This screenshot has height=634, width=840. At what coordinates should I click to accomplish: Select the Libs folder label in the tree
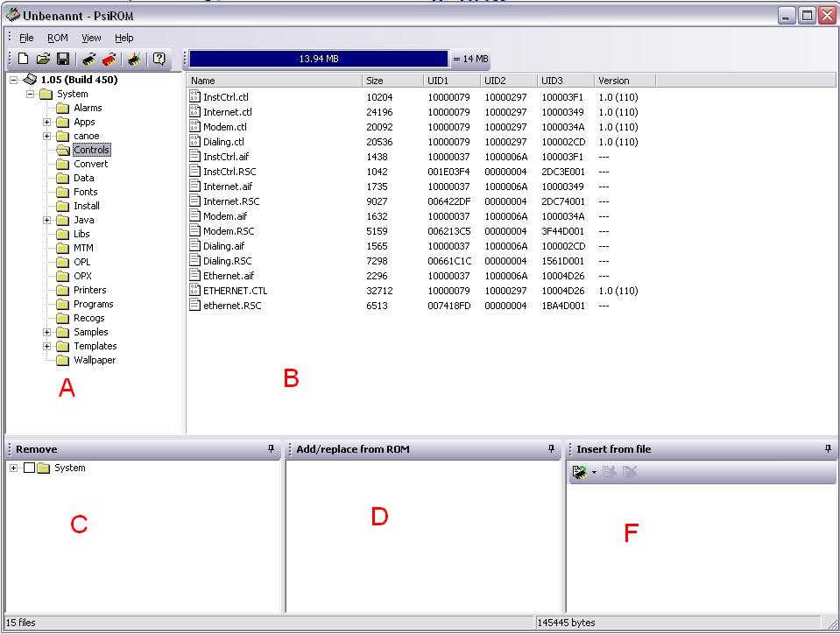tap(81, 234)
